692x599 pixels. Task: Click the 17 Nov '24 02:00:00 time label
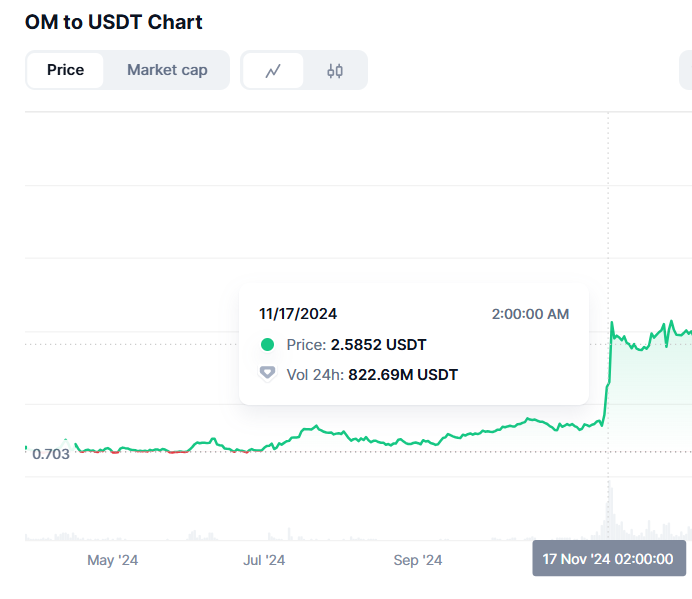(609, 558)
